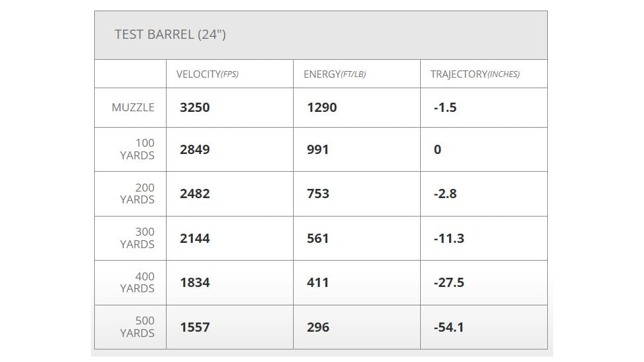This screenshot has width=644, height=362.
Task: Click the ENERGY (FT/LB) column header
Action: point(334,74)
